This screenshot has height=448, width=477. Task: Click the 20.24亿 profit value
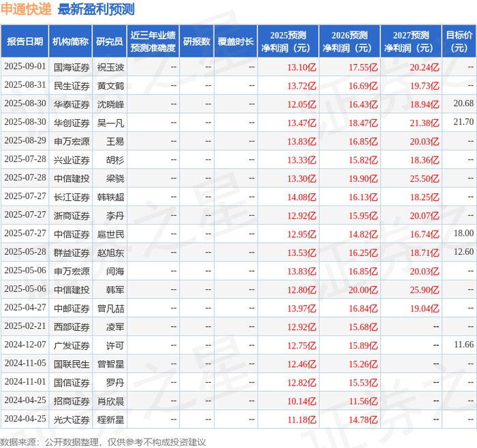425,67
